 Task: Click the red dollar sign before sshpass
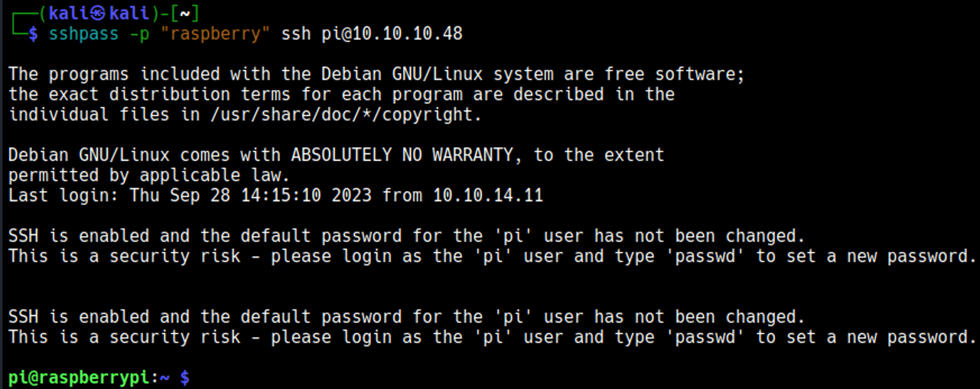(33, 34)
